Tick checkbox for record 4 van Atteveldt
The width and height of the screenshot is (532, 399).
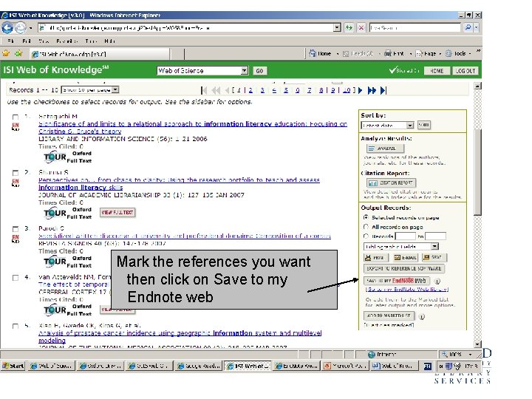tap(16, 278)
